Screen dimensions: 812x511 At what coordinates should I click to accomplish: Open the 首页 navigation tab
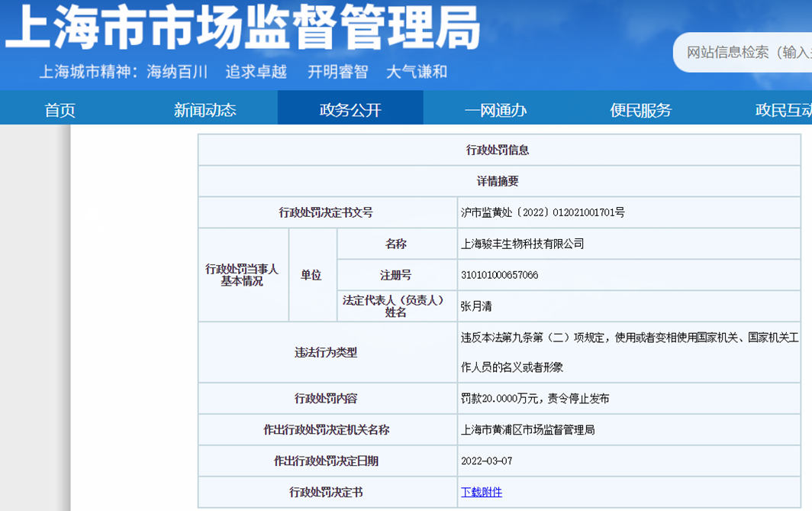click(x=60, y=109)
